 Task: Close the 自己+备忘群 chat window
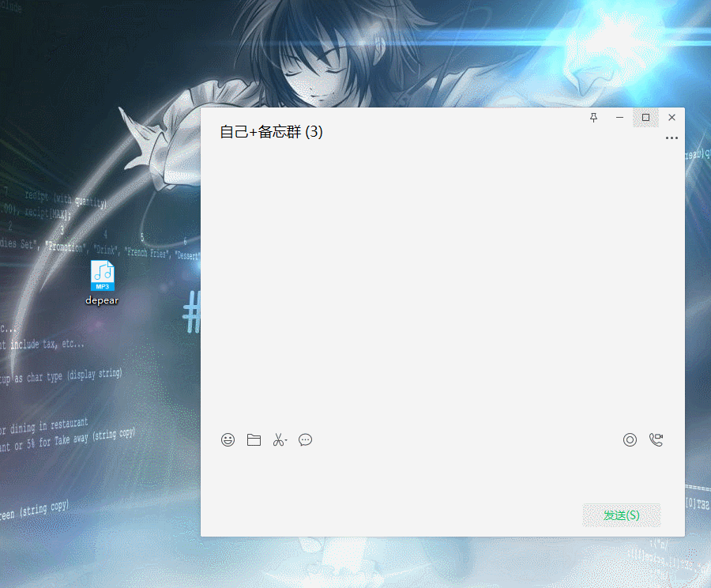(x=672, y=118)
